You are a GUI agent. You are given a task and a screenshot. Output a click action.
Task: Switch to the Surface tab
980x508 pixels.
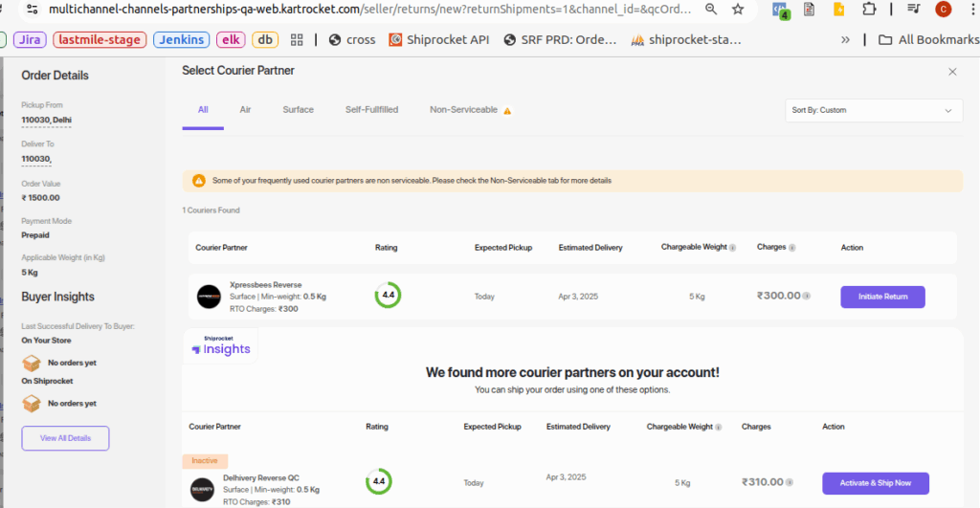pos(298,110)
